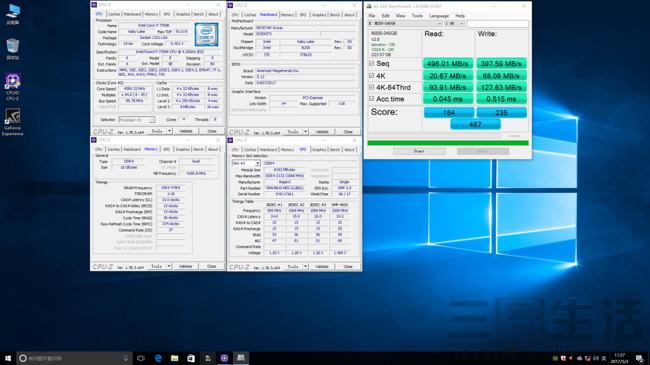The width and height of the screenshot is (650, 365).
Task: Open the 1 GB test size dropdown
Action: pyautogui.click(x=454, y=24)
